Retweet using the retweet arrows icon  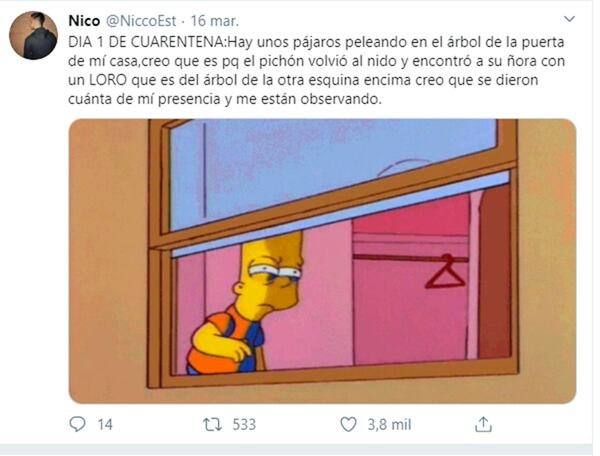click(x=212, y=425)
